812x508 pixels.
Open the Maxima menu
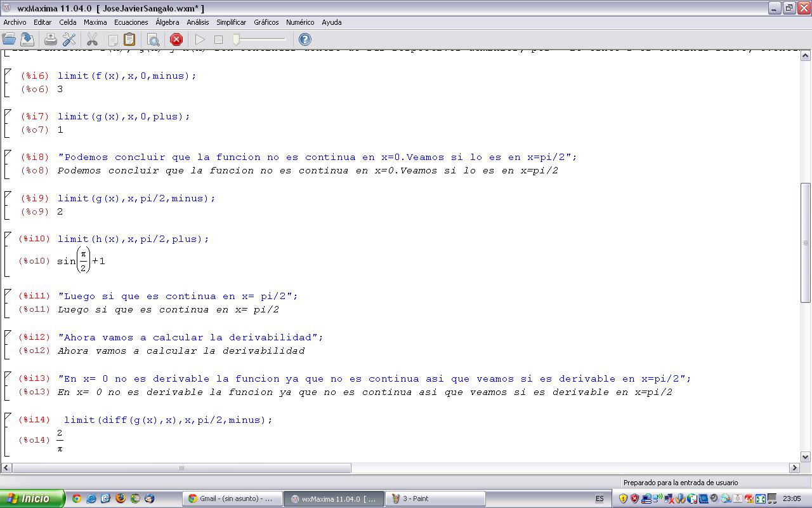point(95,22)
